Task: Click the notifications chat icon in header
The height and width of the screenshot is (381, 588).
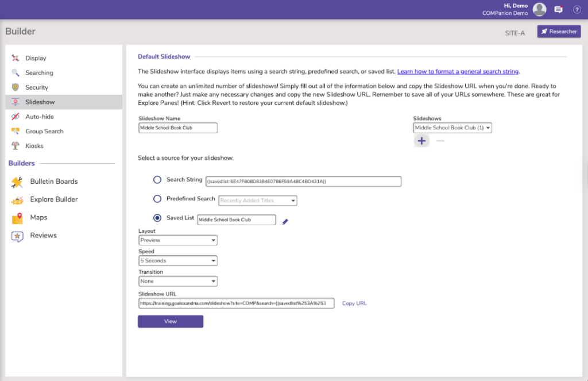Action: point(558,9)
